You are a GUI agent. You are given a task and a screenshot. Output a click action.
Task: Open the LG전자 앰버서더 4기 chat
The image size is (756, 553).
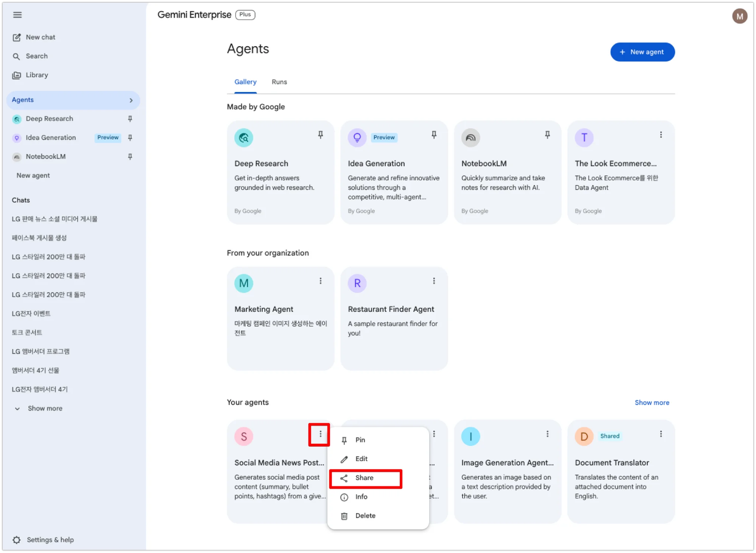(40, 389)
